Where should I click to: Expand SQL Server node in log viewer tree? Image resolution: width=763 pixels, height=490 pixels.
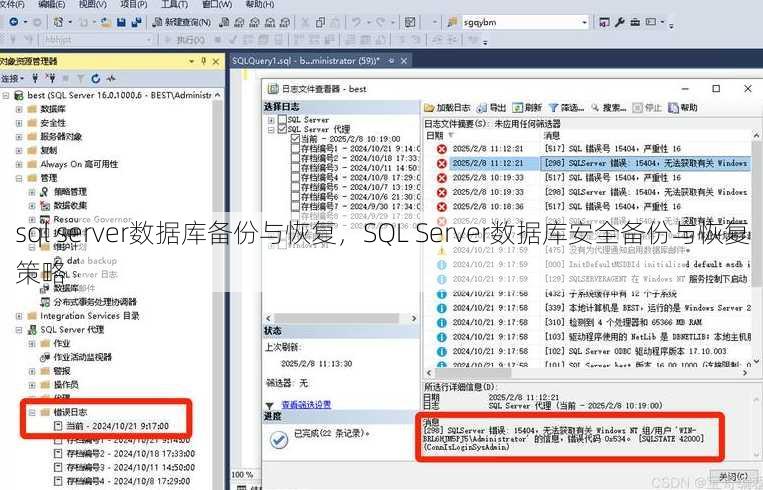click(271, 119)
